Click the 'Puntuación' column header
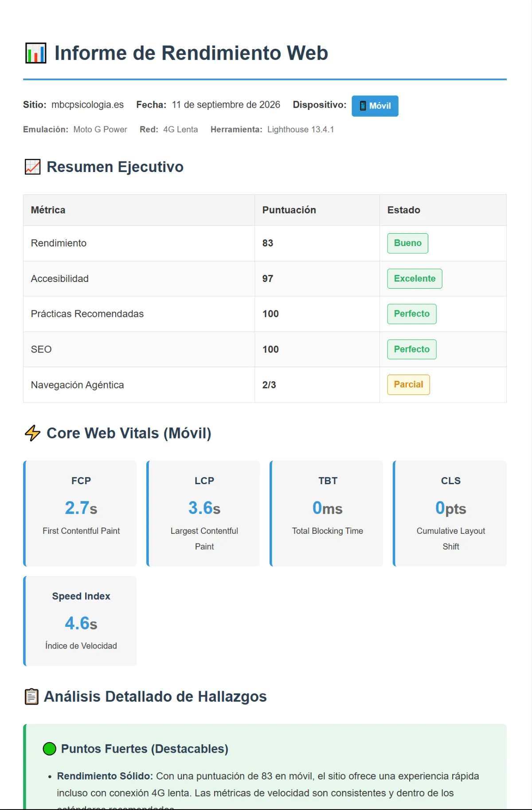Viewport: 532px width, 810px height. [289, 210]
